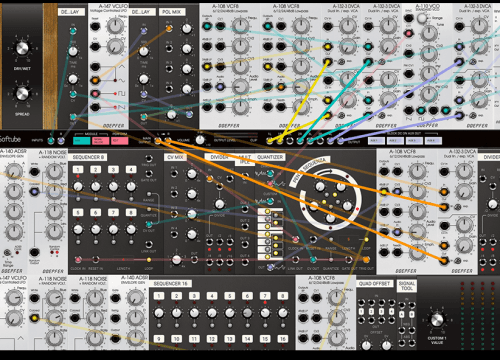The height and width of the screenshot is (360, 500).
Task: Adjust the Divider DIVIDE knob
Action: 219,204
